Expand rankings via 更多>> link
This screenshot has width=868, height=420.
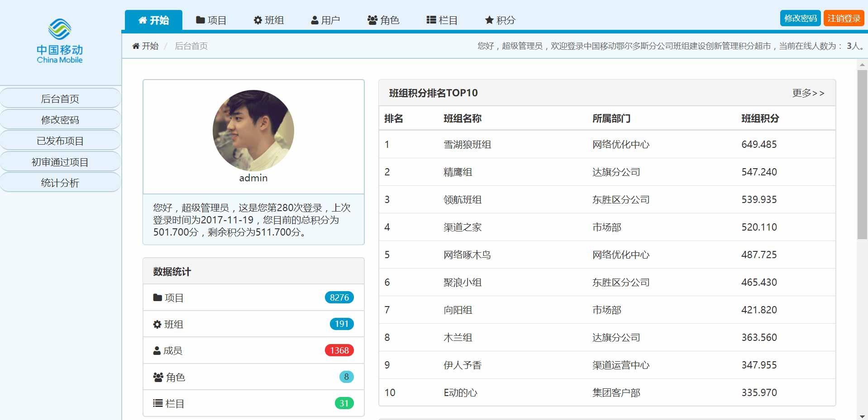click(808, 93)
